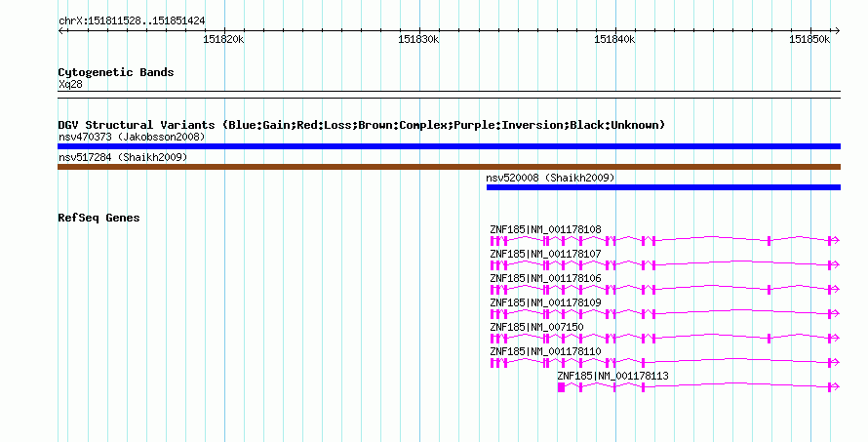This screenshot has width=868, height=442.
Task: Open the ZNF185|NM_001178106 transcript label
Action: pos(545,278)
